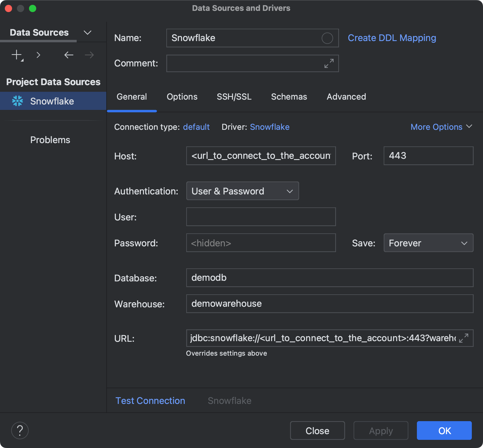Click inside the User field
This screenshot has width=483, height=448.
tap(261, 217)
